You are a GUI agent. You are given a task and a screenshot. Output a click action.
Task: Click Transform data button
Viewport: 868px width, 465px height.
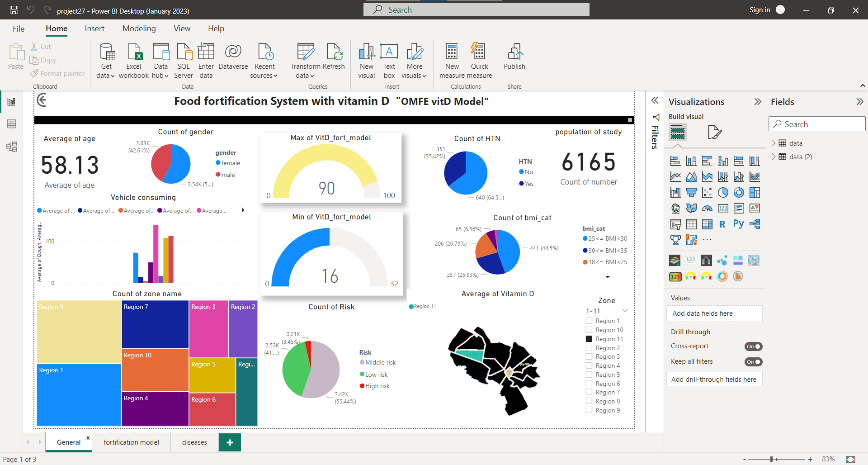coord(306,61)
